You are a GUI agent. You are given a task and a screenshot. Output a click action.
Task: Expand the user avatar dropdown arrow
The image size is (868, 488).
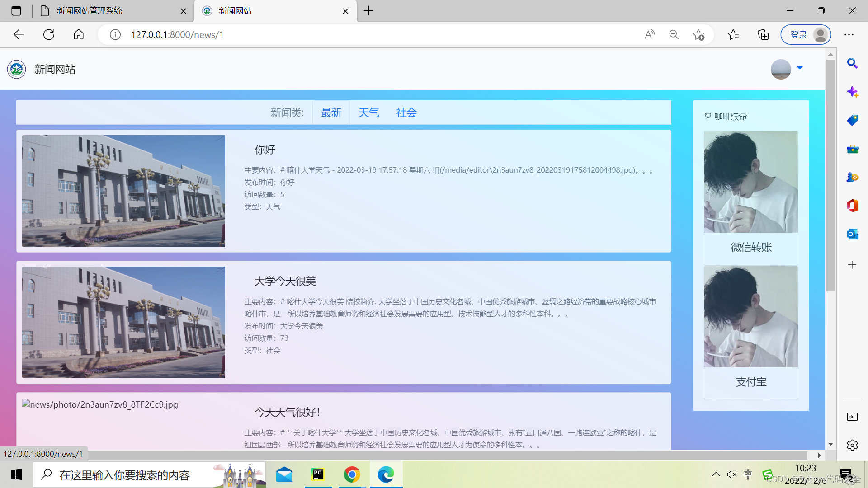click(800, 68)
